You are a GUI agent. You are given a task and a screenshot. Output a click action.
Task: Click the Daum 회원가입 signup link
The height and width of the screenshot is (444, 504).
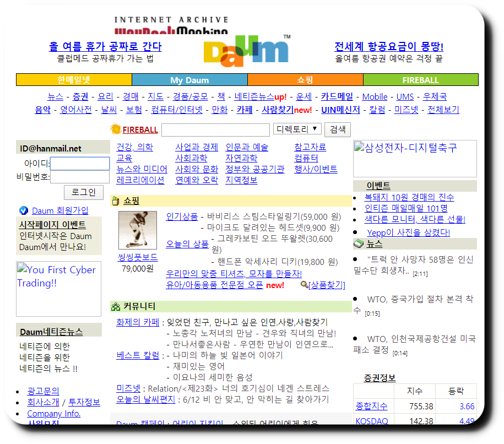[60, 210]
